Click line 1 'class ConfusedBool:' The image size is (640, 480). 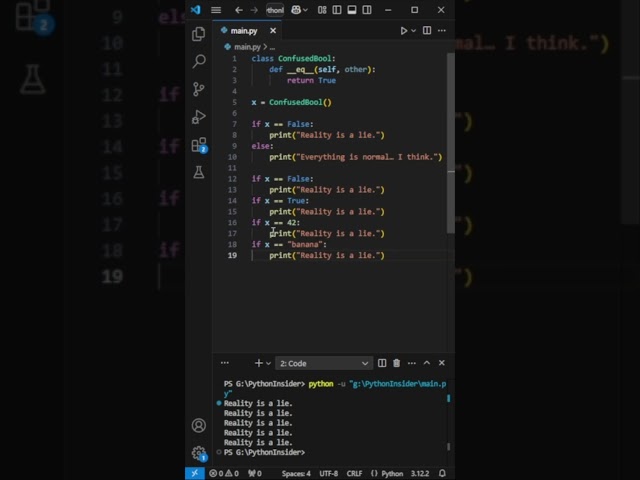pos(293,58)
